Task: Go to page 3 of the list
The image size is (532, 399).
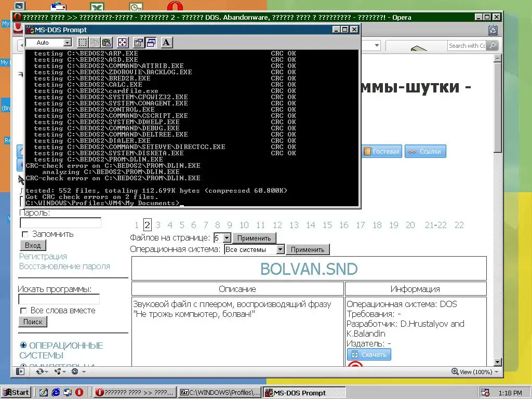Action: point(158,225)
